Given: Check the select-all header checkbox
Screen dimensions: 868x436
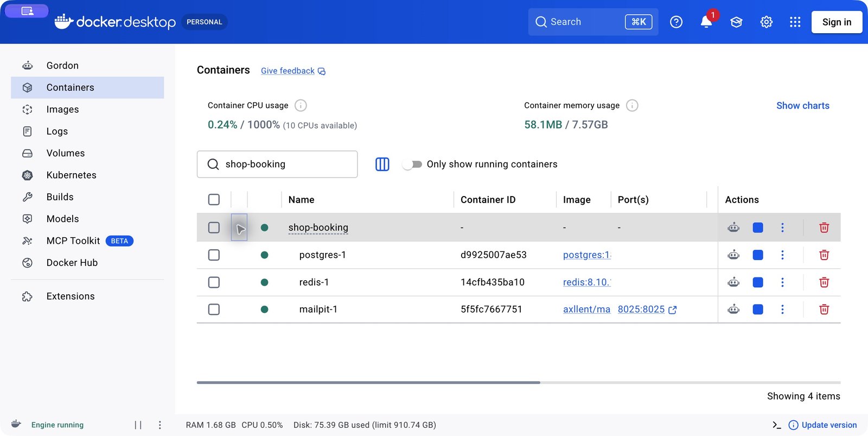Looking at the screenshot, I should [214, 199].
